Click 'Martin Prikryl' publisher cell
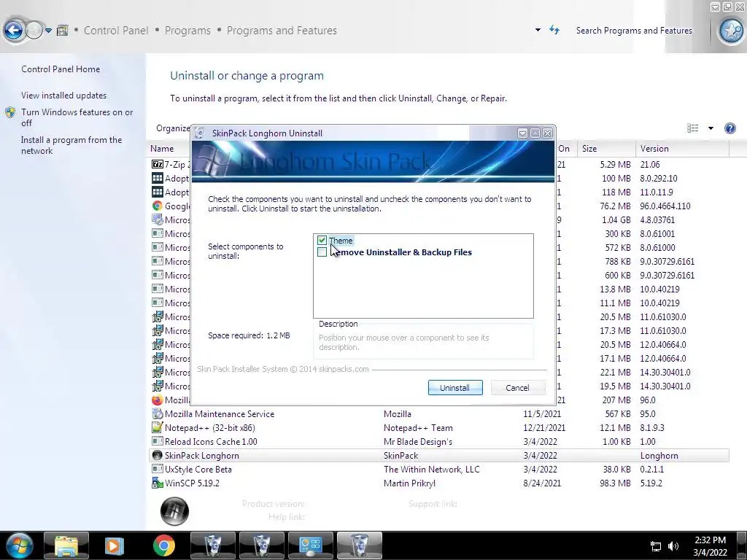Image resolution: width=747 pixels, height=560 pixels. tap(409, 483)
